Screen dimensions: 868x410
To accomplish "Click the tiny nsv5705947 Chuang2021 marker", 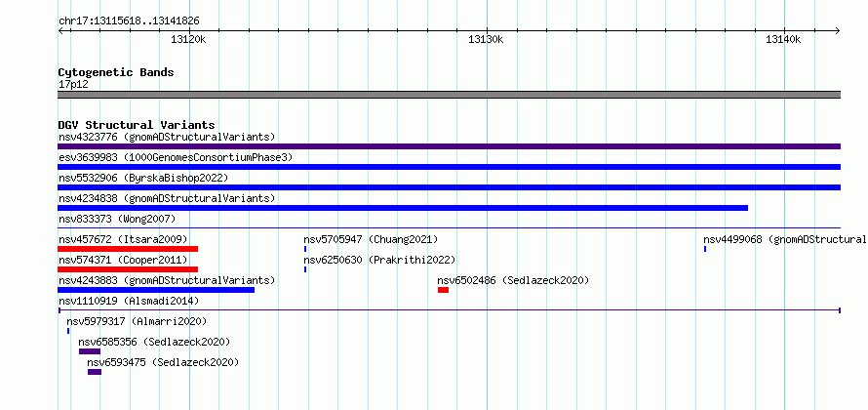I will point(305,249).
